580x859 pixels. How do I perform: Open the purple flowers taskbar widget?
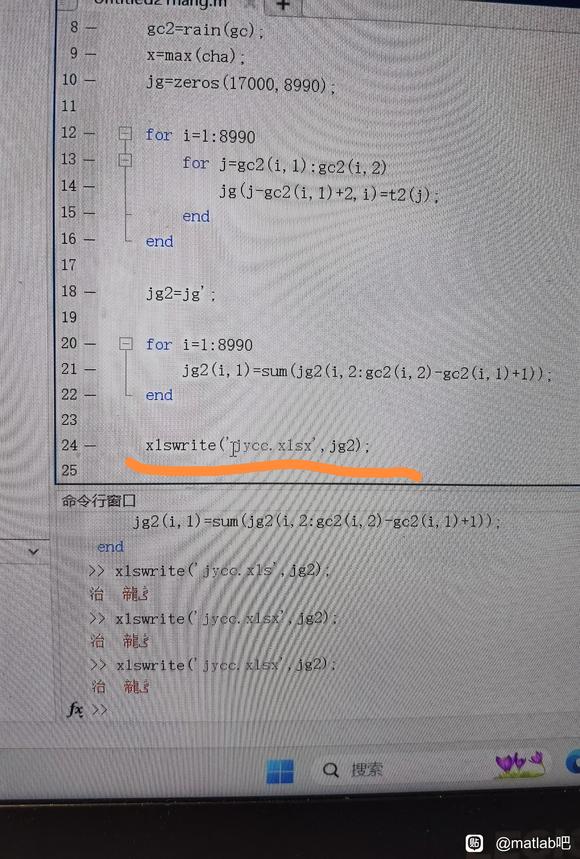519,765
